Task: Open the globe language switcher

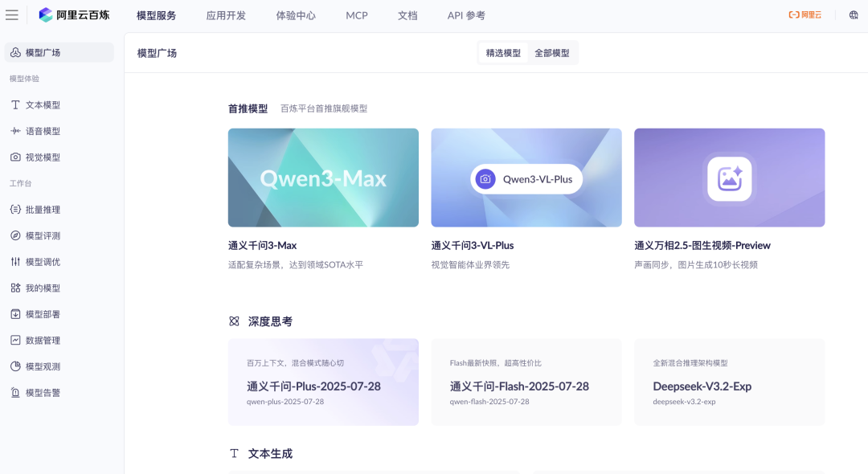Action: pos(854,15)
